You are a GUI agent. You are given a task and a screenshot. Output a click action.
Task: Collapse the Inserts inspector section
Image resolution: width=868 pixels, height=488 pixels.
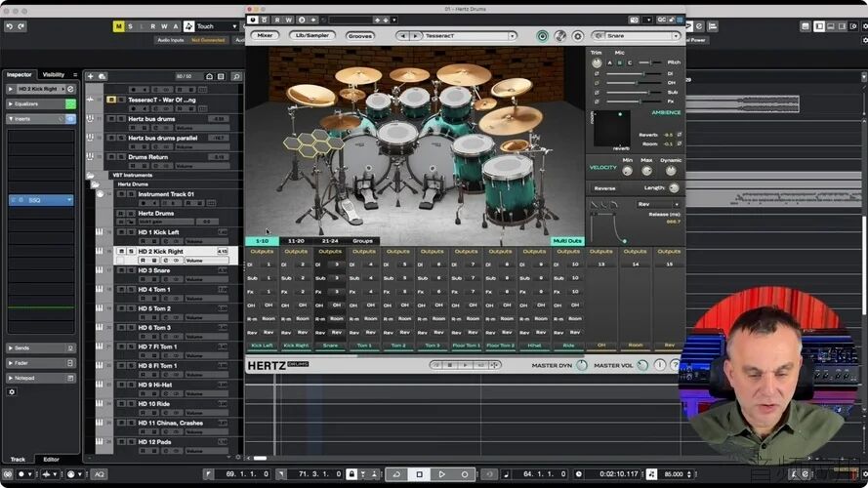point(11,119)
